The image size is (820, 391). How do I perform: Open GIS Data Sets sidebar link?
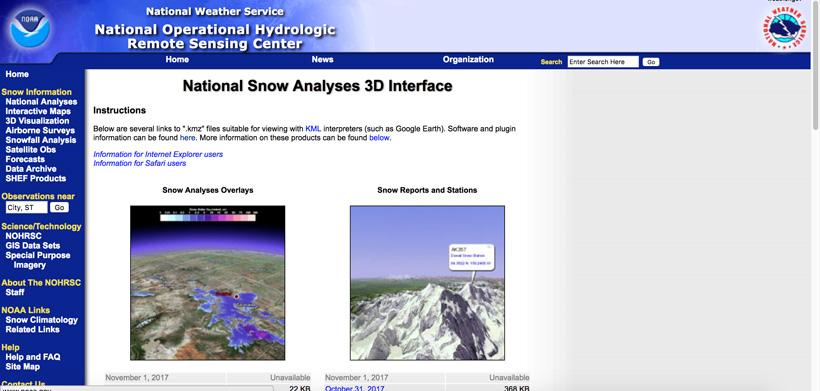point(33,246)
